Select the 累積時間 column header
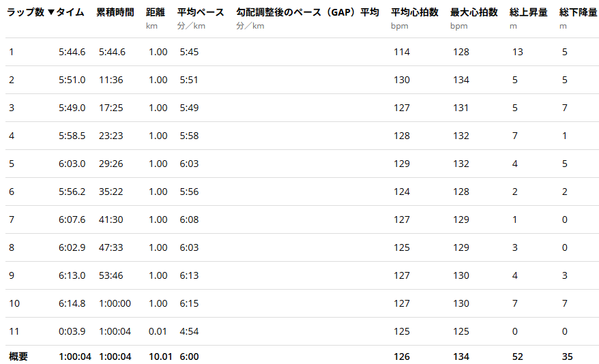 (x=115, y=12)
